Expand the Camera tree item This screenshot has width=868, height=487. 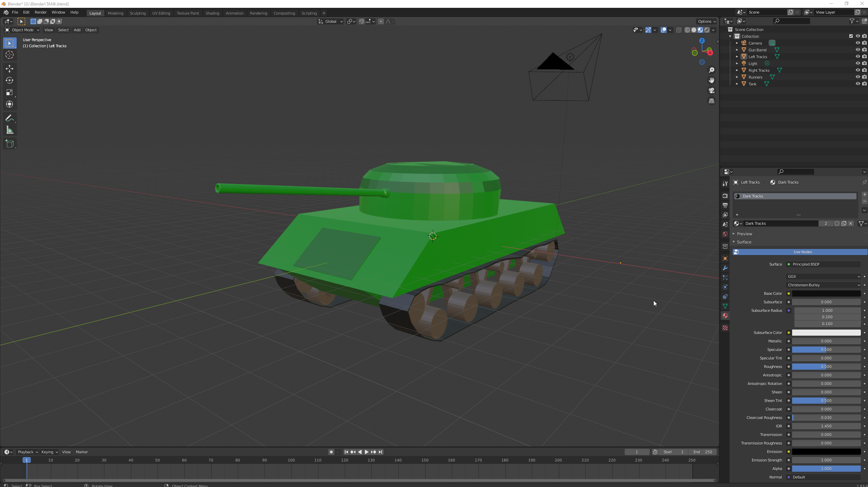[x=737, y=43]
